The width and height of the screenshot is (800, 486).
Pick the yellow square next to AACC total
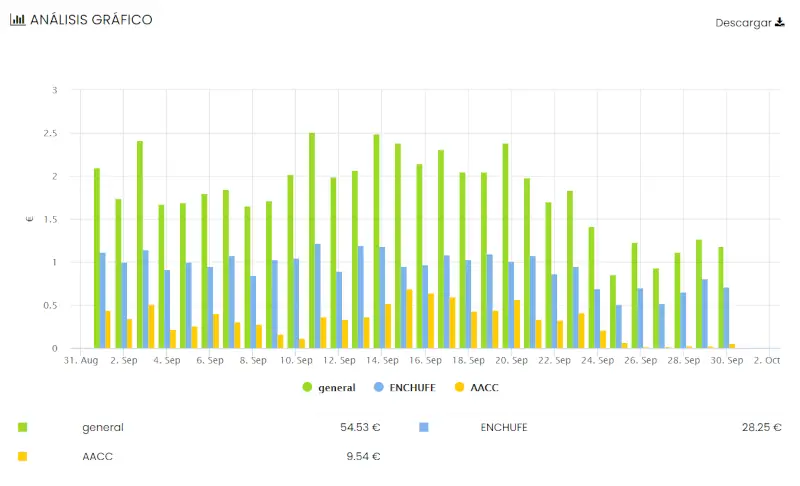coord(23,456)
